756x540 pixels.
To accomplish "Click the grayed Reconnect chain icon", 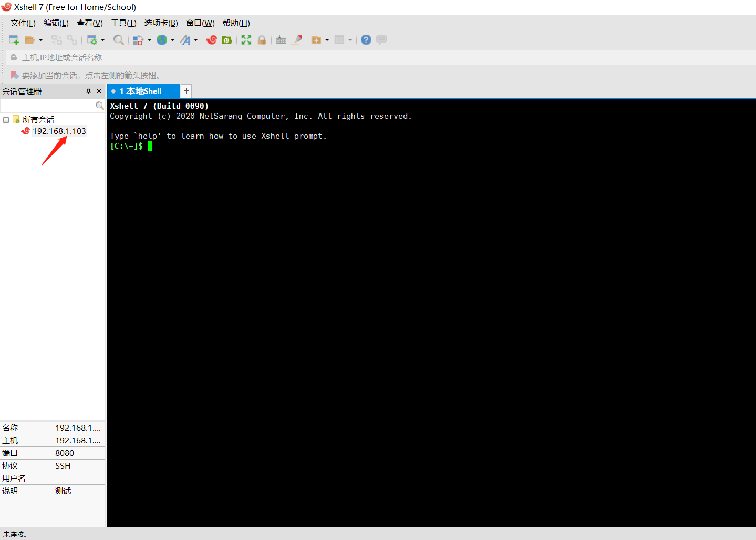I will click(x=72, y=40).
